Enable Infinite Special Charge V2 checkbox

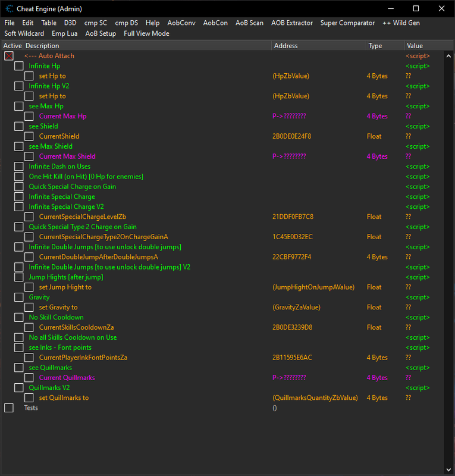pyautogui.click(x=19, y=206)
